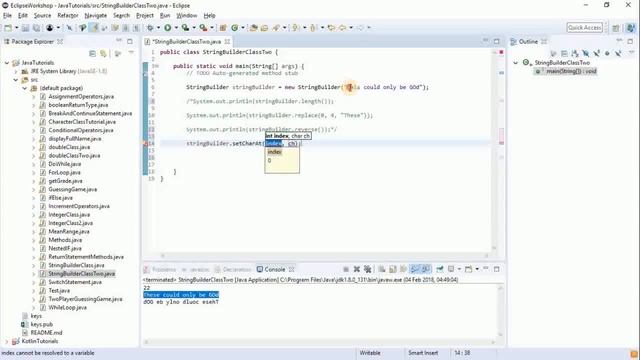
Task: Click the Run with Coverage toolbar icon
Action: click(185, 28)
